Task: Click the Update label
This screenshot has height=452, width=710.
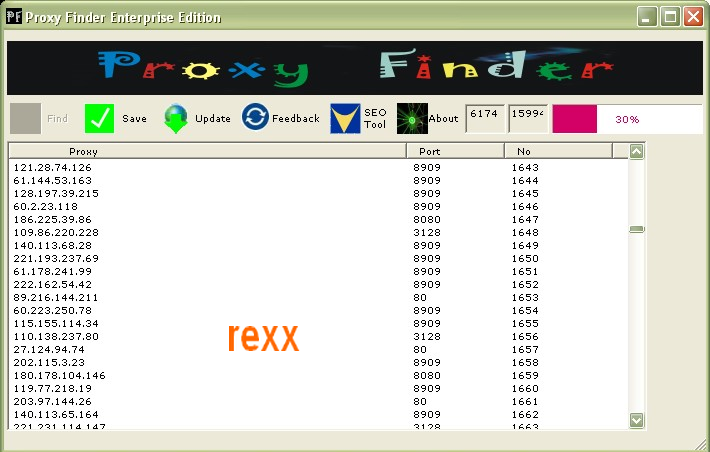Action: (213, 119)
